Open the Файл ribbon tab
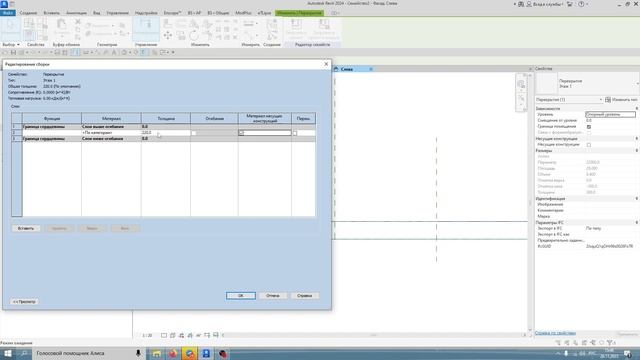 tap(8, 13)
